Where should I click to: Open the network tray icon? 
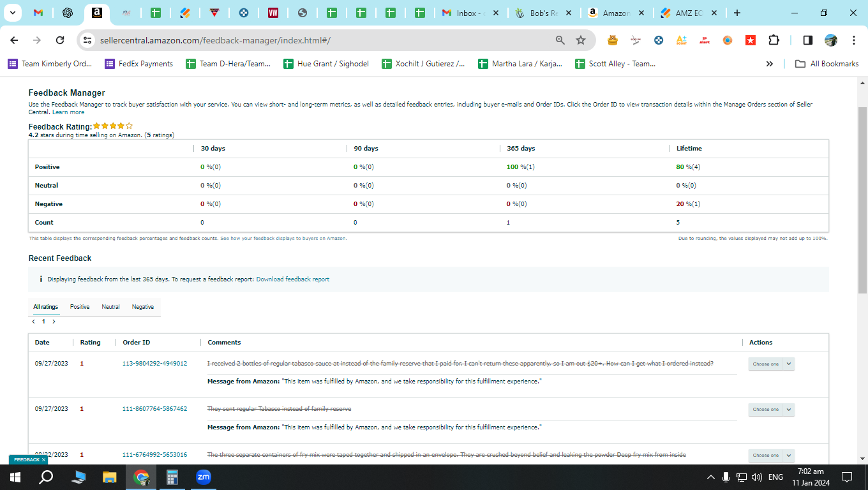tap(742, 477)
